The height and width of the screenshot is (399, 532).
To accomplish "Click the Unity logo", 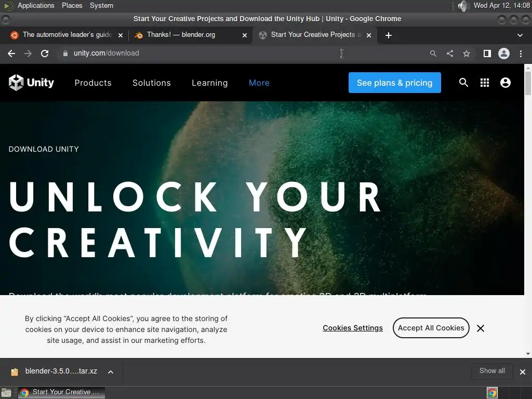I will [31, 83].
